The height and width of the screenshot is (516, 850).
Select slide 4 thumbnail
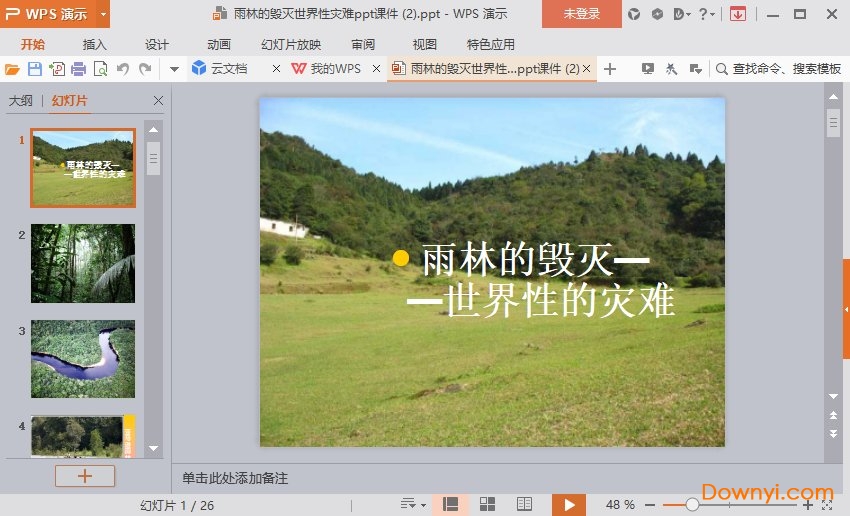(83, 436)
